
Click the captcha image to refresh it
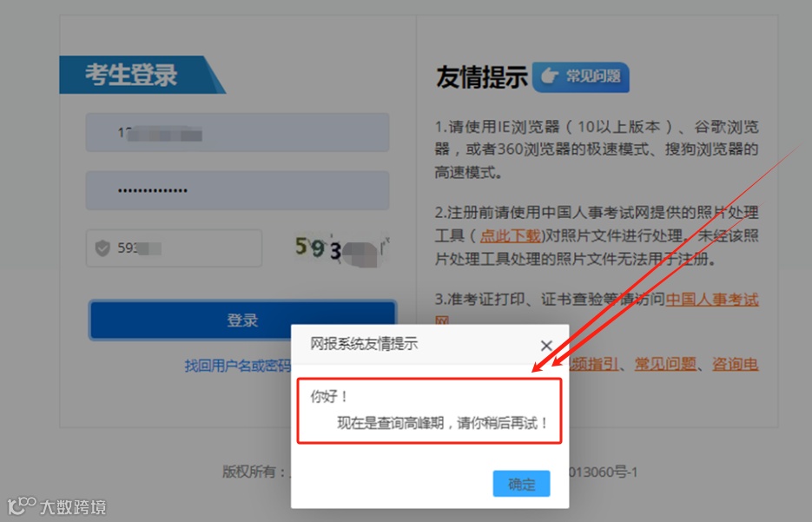click(342, 249)
